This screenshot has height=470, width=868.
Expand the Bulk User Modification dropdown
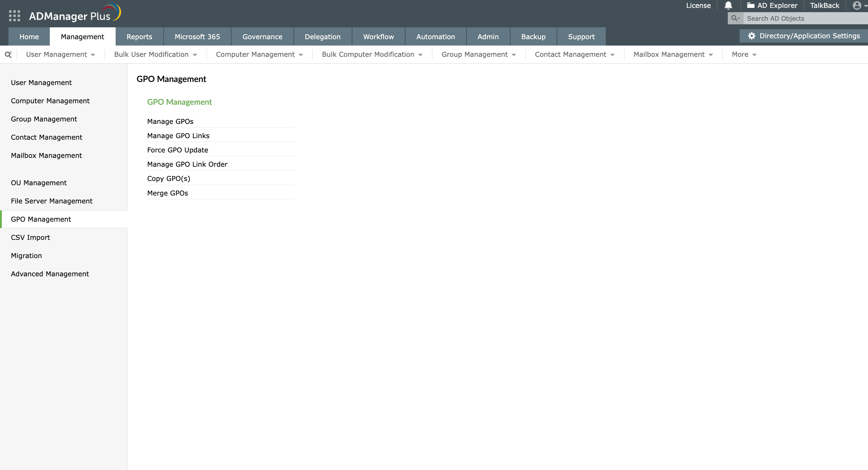point(155,55)
